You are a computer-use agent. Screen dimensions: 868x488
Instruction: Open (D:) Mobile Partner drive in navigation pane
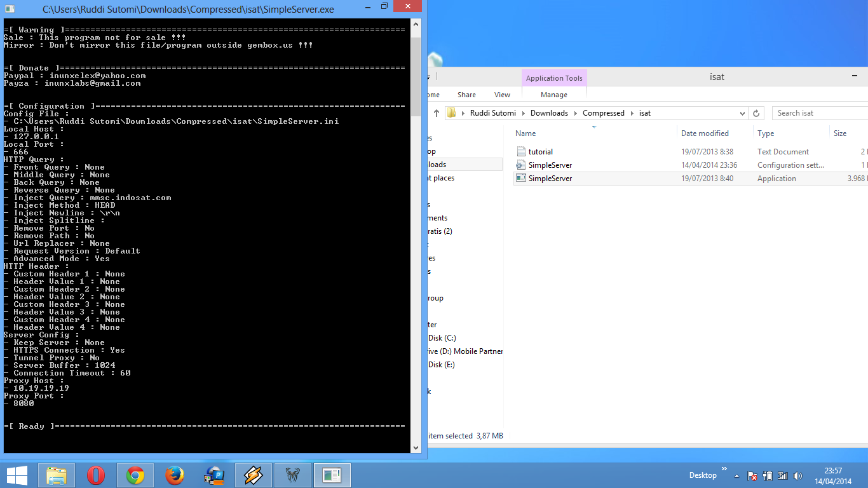tap(465, 351)
